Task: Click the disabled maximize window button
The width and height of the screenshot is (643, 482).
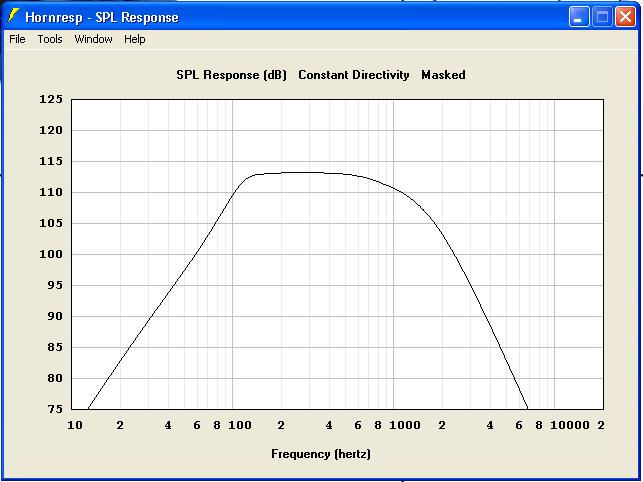Action: click(x=602, y=17)
